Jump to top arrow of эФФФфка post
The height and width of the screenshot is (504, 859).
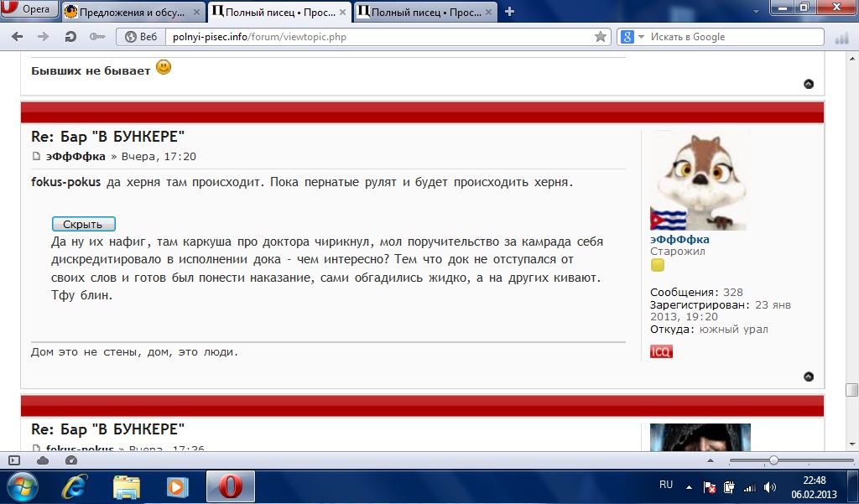click(809, 377)
